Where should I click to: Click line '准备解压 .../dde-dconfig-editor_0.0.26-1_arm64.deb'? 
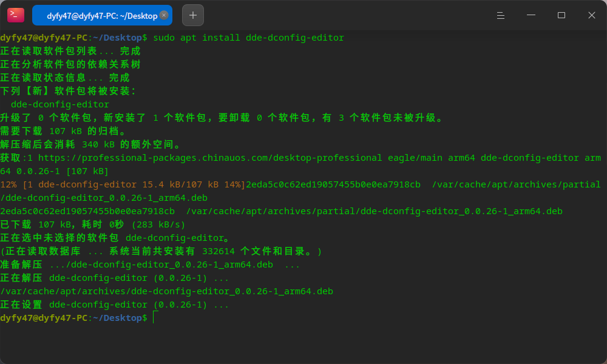click(150, 265)
